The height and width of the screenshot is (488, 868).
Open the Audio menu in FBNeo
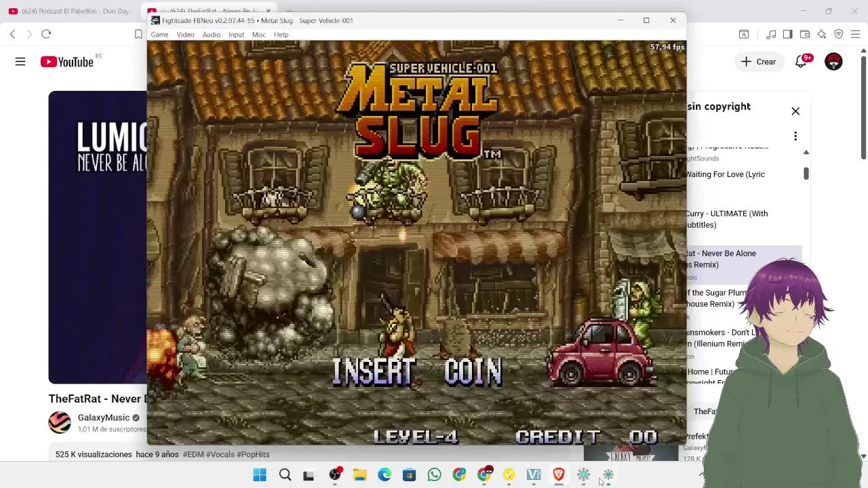click(211, 35)
